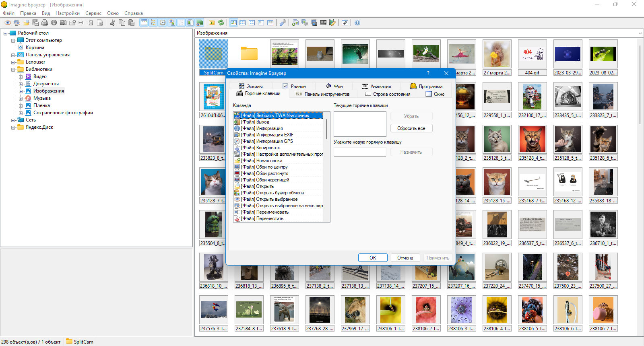Open the Настройки menu
This screenshot has width=644, height=346.
click(68, 13)
